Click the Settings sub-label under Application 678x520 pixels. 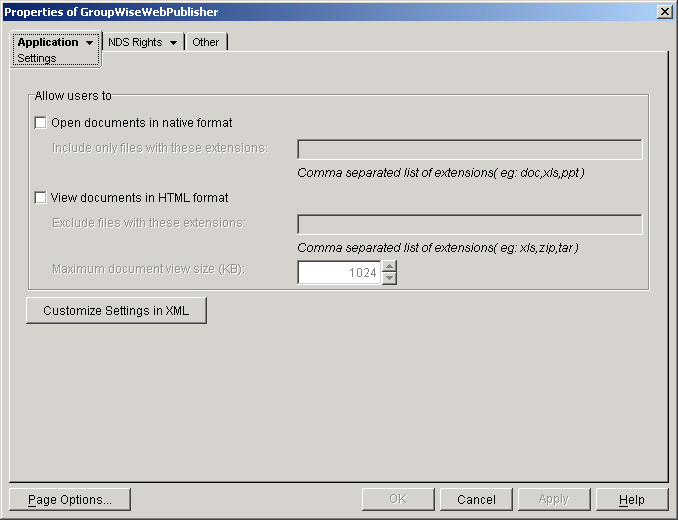(x=37, y=58)
